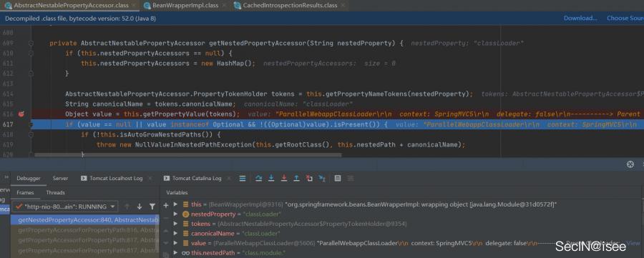Close the Tomcat Catalina Log tab
Viewport: 644px width, 258px height.
(229, 179)
